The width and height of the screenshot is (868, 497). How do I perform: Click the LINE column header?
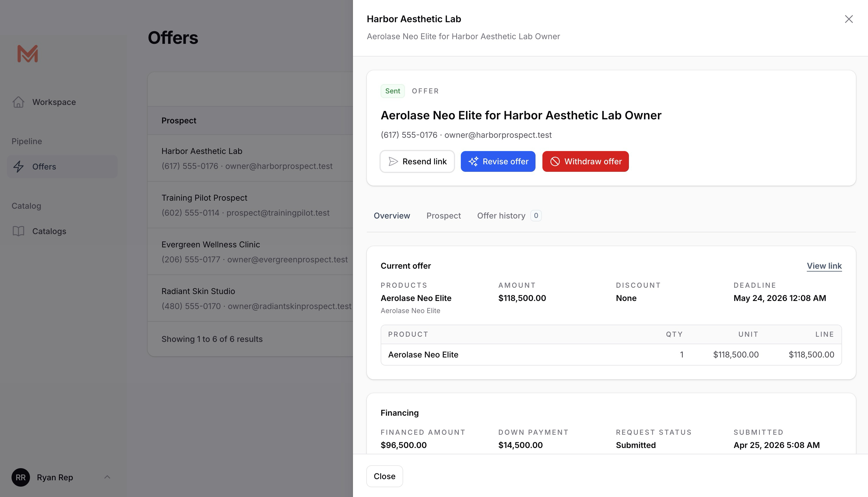click(825, 334)
